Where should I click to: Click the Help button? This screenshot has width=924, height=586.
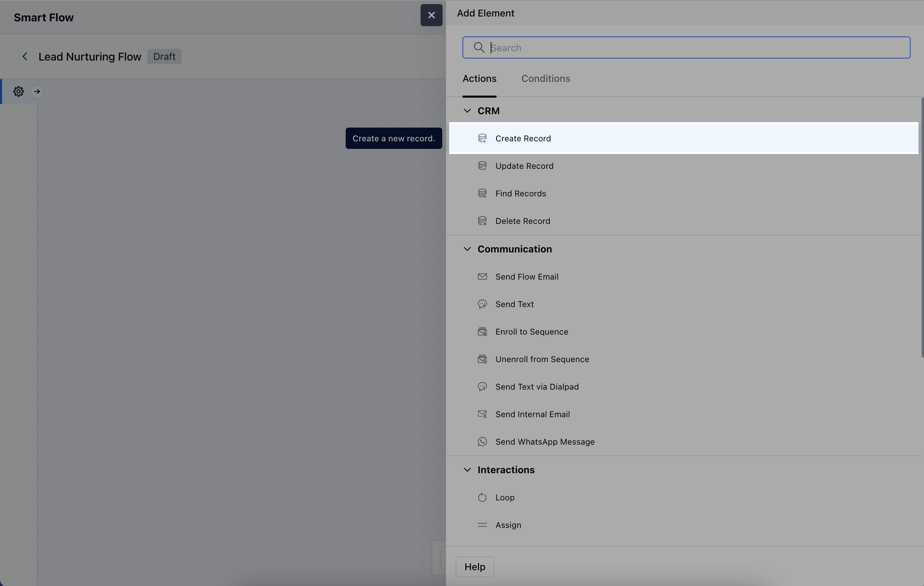point(475,567)
